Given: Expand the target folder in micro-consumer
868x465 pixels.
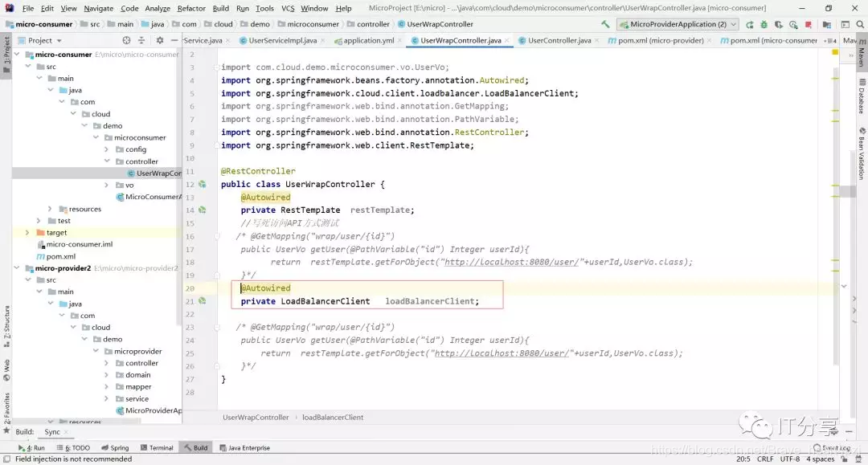Looking at the screenshot, I should coord(27,233).
